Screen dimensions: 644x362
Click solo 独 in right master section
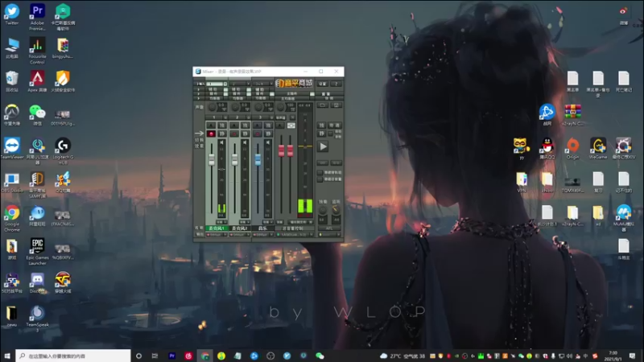321,125
